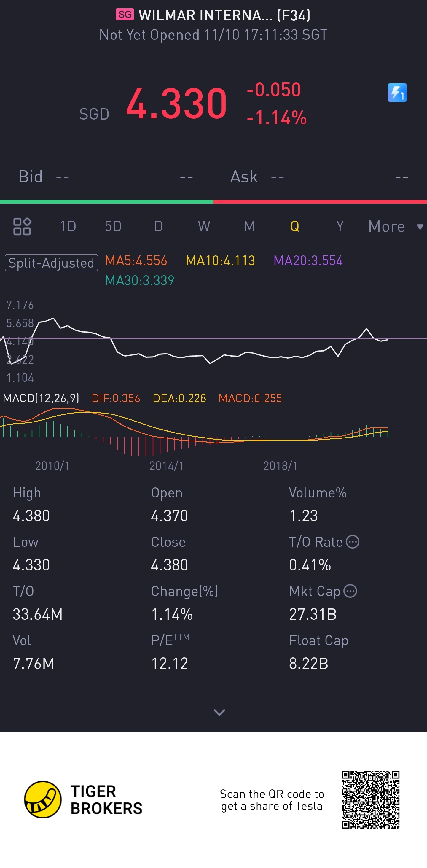Tap the 2018/1 date axis label
Image resolution: width=427 pixels, height=868 pixels.
[280, 466]
